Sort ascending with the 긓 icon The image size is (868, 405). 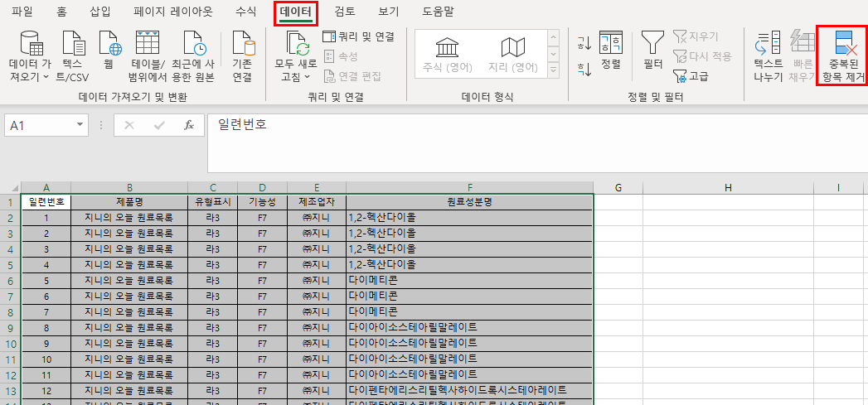tap(584, 42)
